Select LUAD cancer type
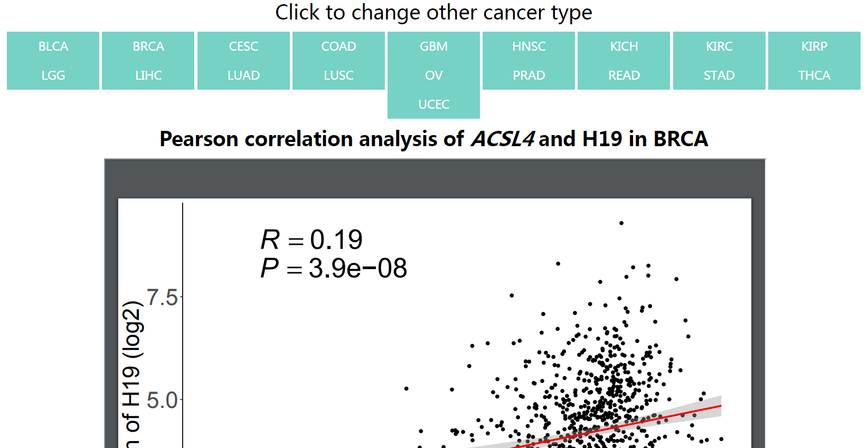 click(x=243, y=75)
